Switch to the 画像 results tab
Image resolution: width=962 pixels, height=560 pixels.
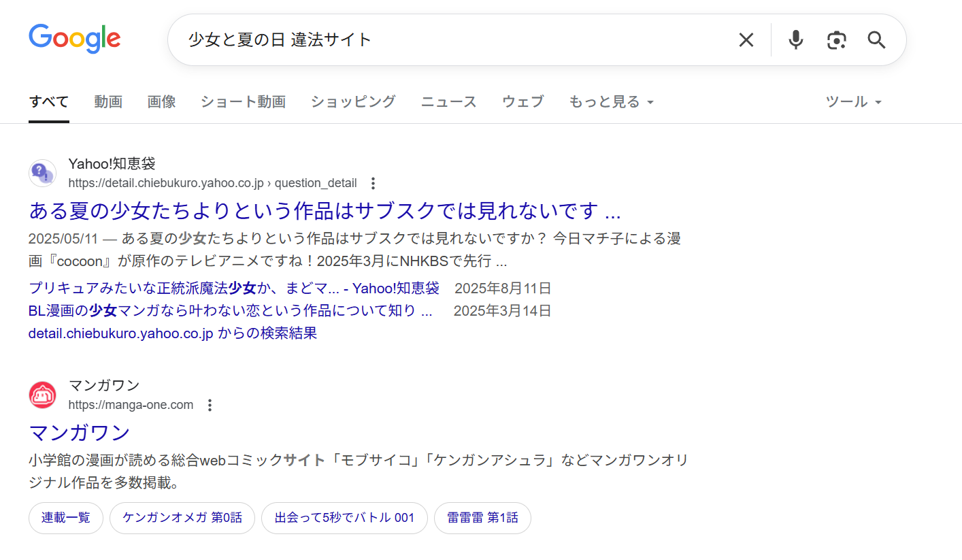161,101
